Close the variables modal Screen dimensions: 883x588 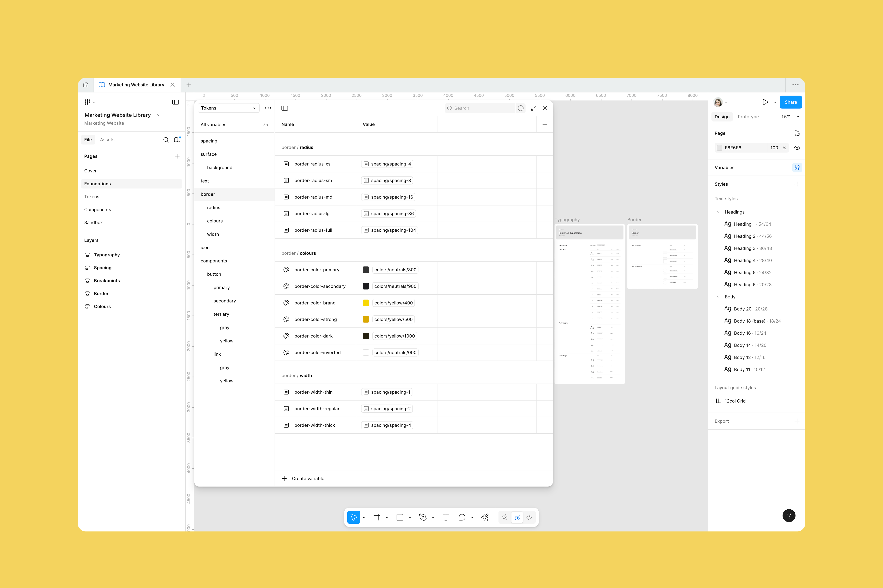(x=545, y=108)
